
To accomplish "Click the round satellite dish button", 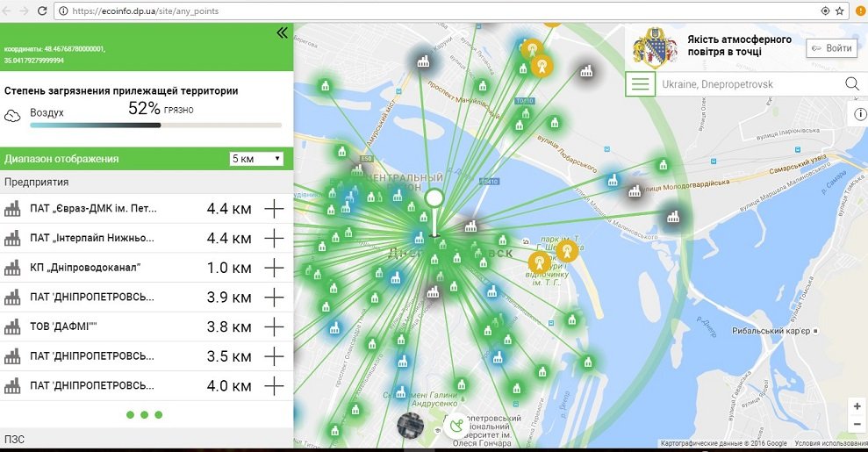I will (x=456, y=427).
